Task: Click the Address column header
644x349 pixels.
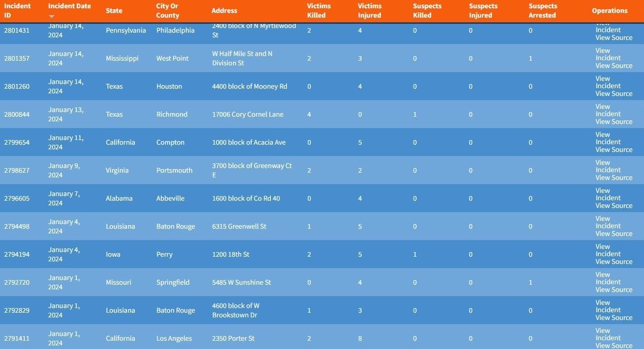Action: [224, 10]
